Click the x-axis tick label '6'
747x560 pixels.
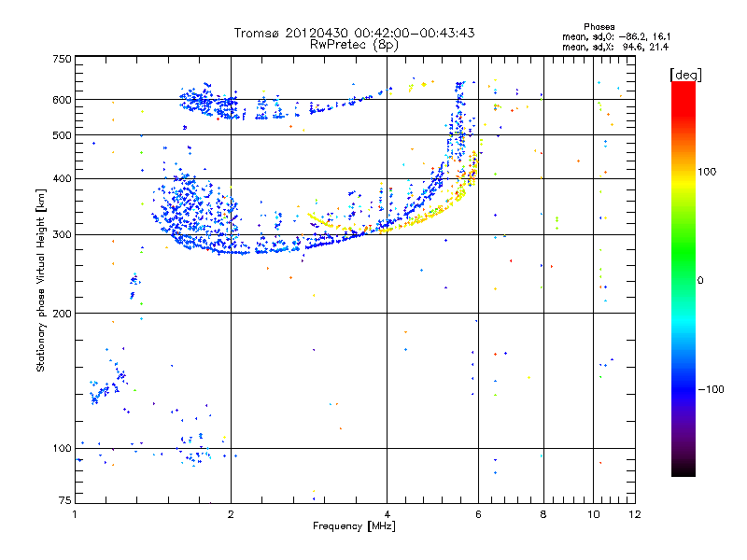click(x=478, y=514)
